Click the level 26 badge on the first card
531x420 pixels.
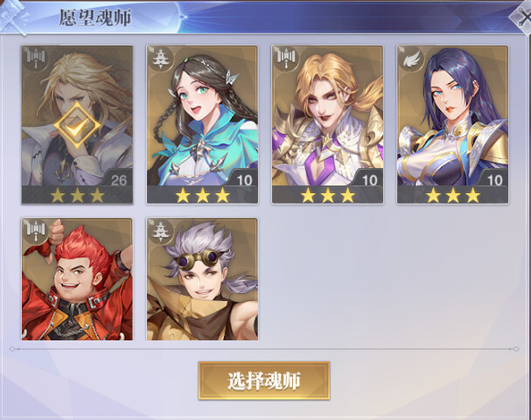tap(118, 179)
